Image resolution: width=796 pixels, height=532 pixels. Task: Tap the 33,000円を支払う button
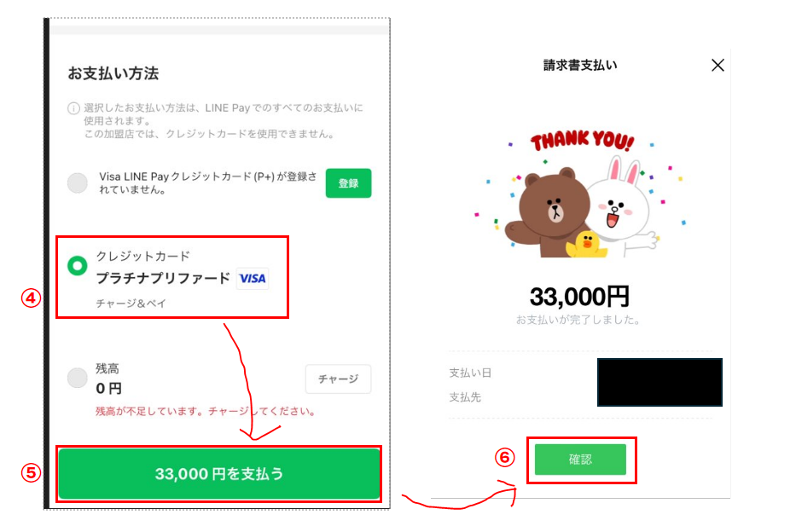(x=218, y=474)
